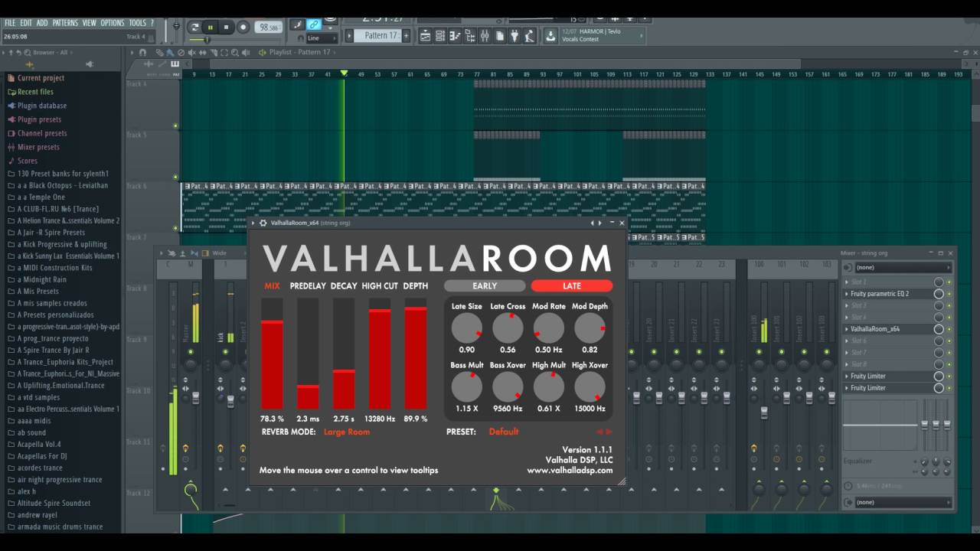Click the PREDELAY slider bar
980x551 pixels.
pos(308,354)
